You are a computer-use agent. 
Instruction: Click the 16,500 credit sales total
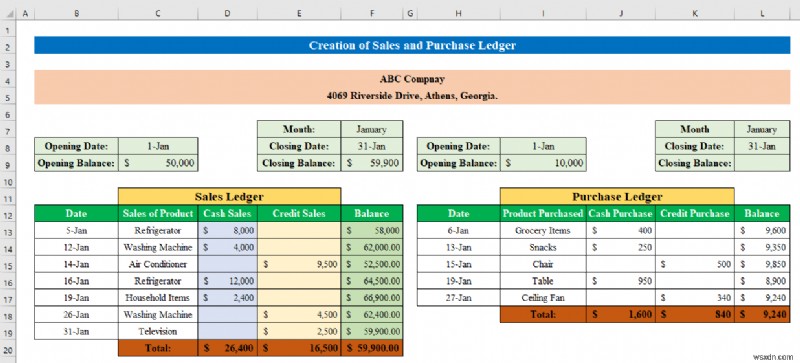[x=299, y=348]
